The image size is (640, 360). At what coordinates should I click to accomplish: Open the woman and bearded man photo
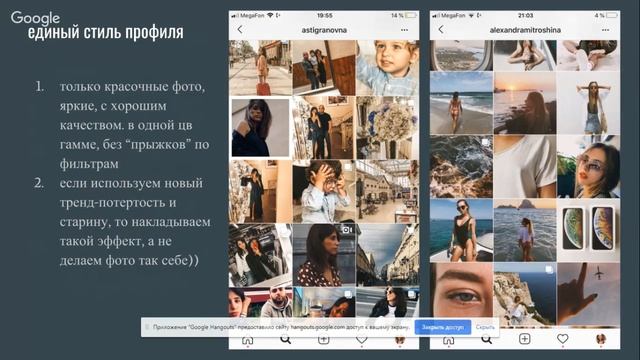click(260, 302)
